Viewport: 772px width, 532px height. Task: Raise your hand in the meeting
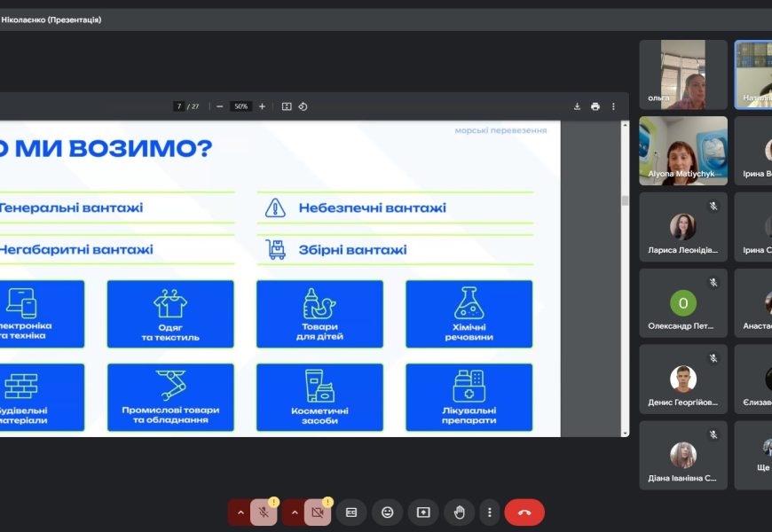[459, 512]
